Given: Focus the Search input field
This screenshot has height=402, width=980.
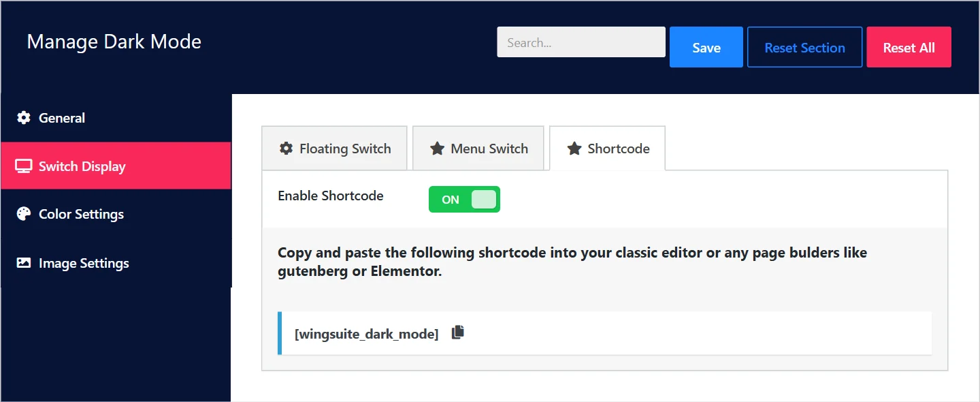Looking at the screenshot, I should pos(581,42).
